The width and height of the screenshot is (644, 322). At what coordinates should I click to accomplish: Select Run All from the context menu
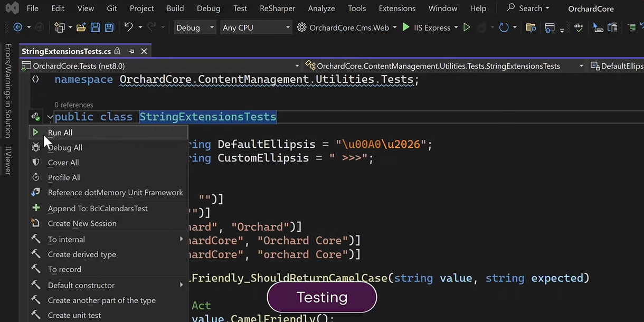[60, 132]
